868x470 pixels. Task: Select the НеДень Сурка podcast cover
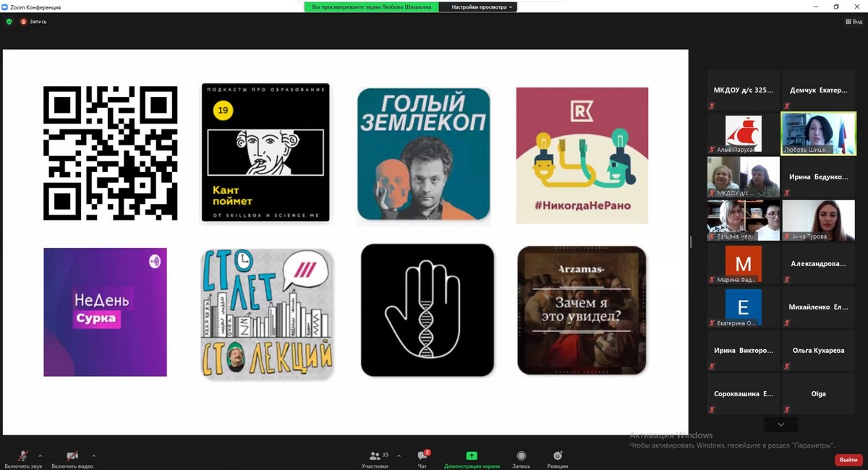[x=105, y=312]
